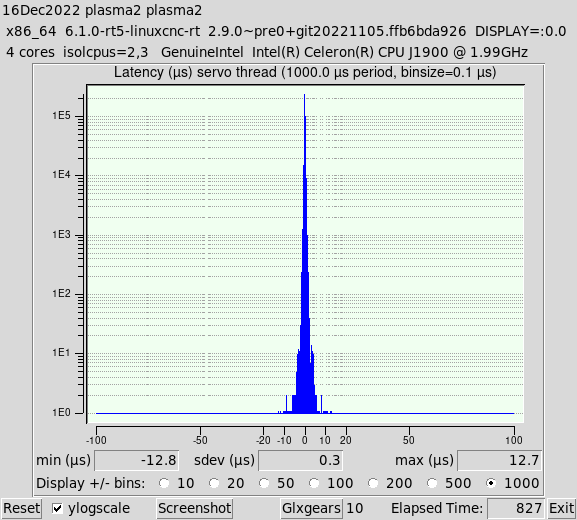Screen dimensions: 577x520
Task: Set display to 200 bins
Action: 373,483
